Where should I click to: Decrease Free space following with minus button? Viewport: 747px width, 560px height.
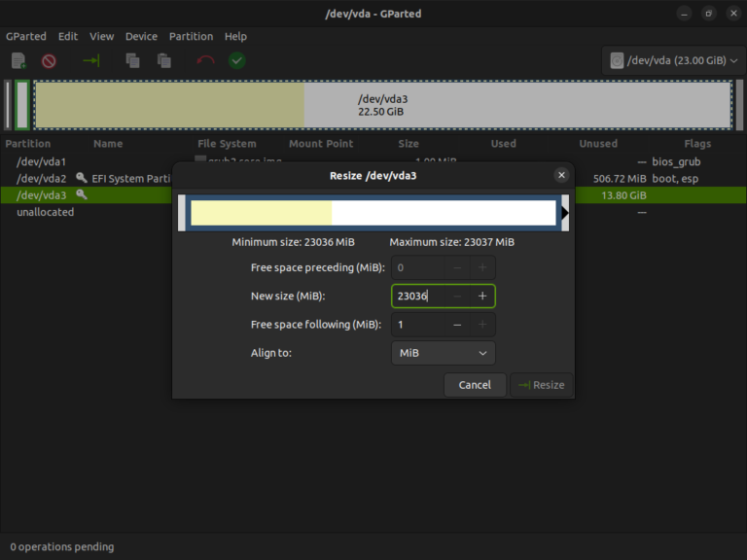457,325
